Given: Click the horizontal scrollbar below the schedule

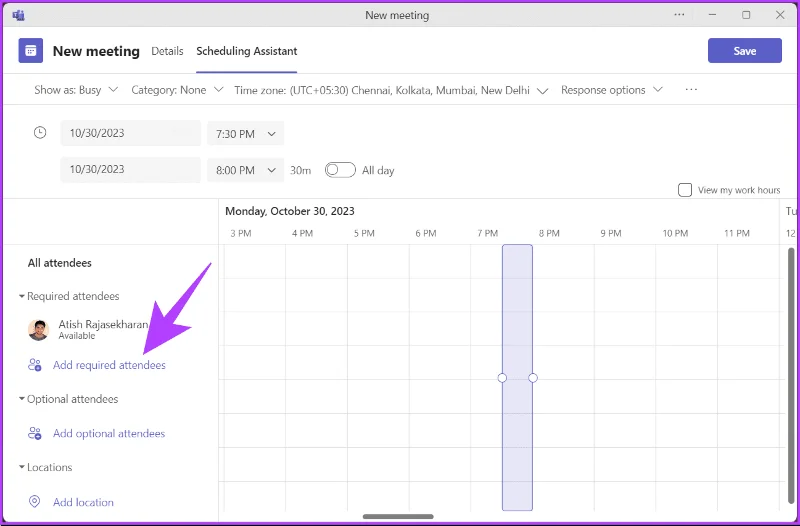Looking at the screenshot, I should coord(398,516).
